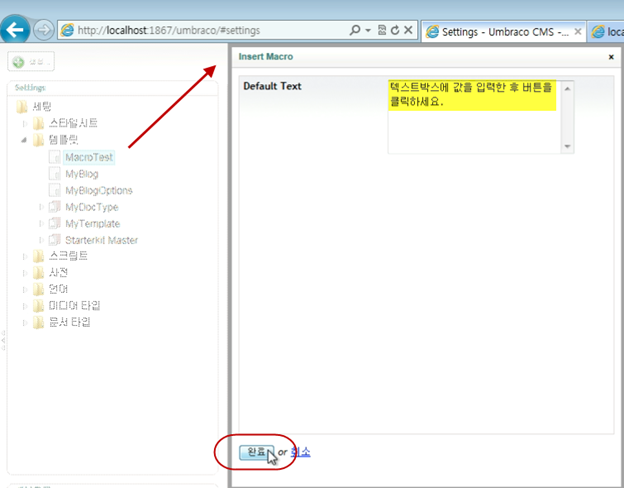This screenshot has width=624, height=488.
Task: Select the 사전 folder icon
Action: pyautogui.click(x=38, y=273)
